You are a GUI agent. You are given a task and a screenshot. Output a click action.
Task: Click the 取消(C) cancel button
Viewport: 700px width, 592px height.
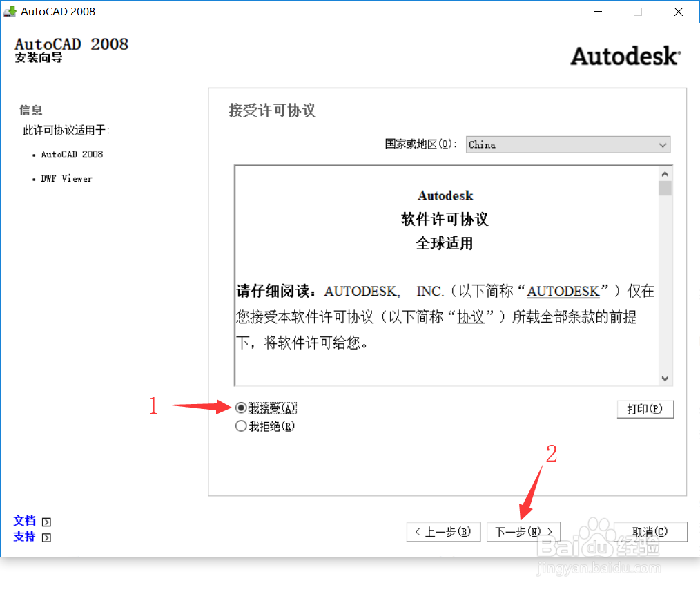(x=650, y=532)
